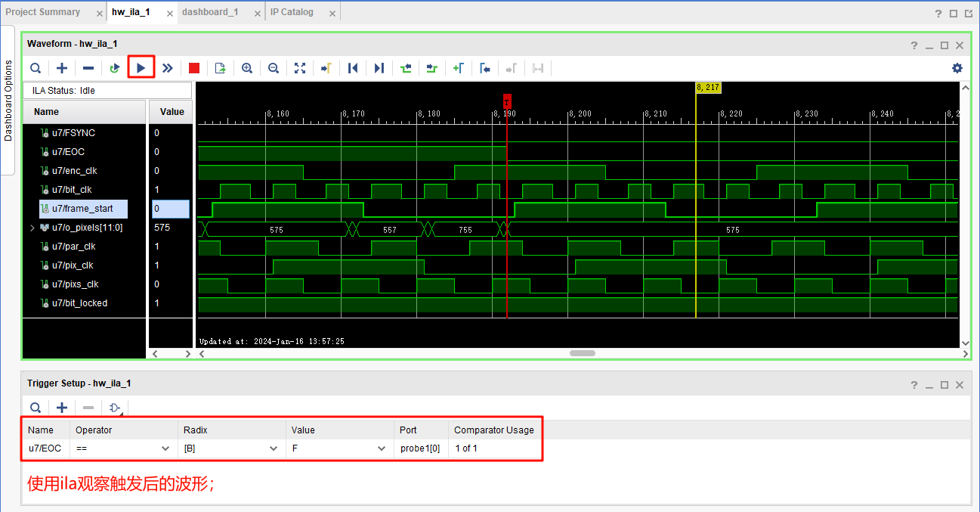Add a trigger probe with the plus icon
The width and height of the screenshot is (980, 512).
pos(62,408)
